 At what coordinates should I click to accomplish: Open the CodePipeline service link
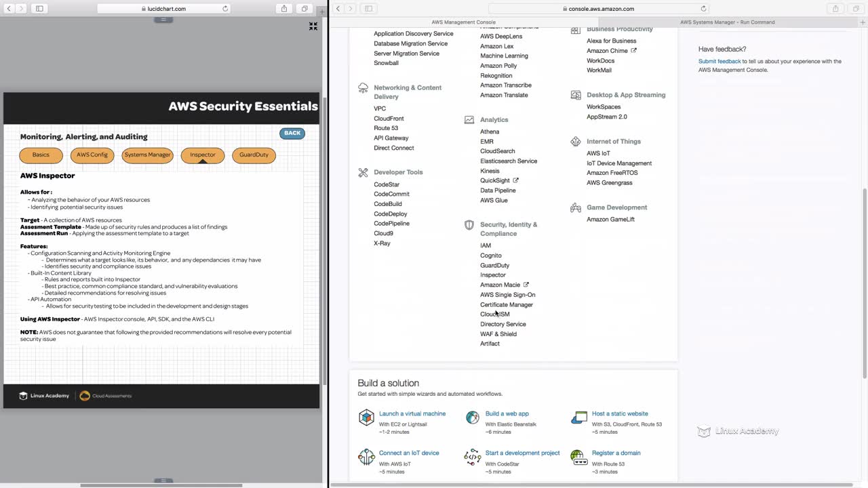pyautogui.click(x=392, y=224)
